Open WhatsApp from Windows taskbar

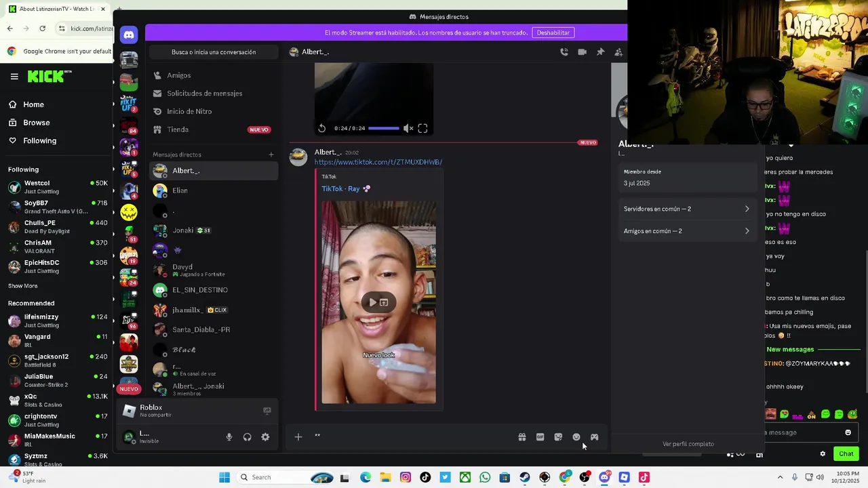(x=485, y=477)
